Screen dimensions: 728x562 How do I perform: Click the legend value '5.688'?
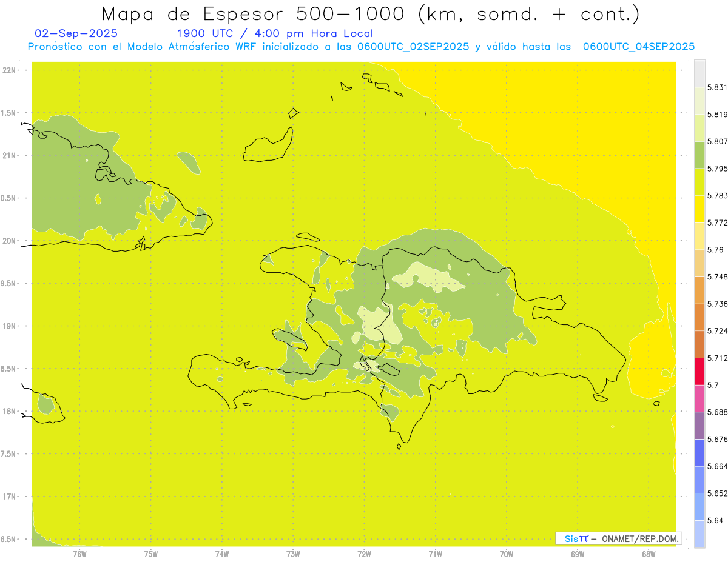pos(717,412)
